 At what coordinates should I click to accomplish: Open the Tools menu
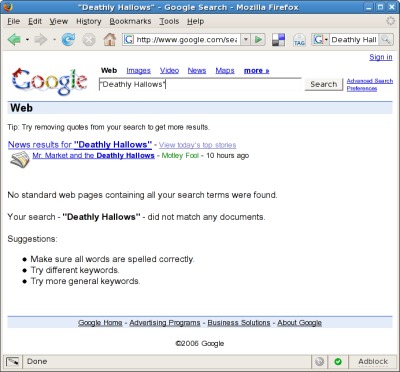[169, 21]
